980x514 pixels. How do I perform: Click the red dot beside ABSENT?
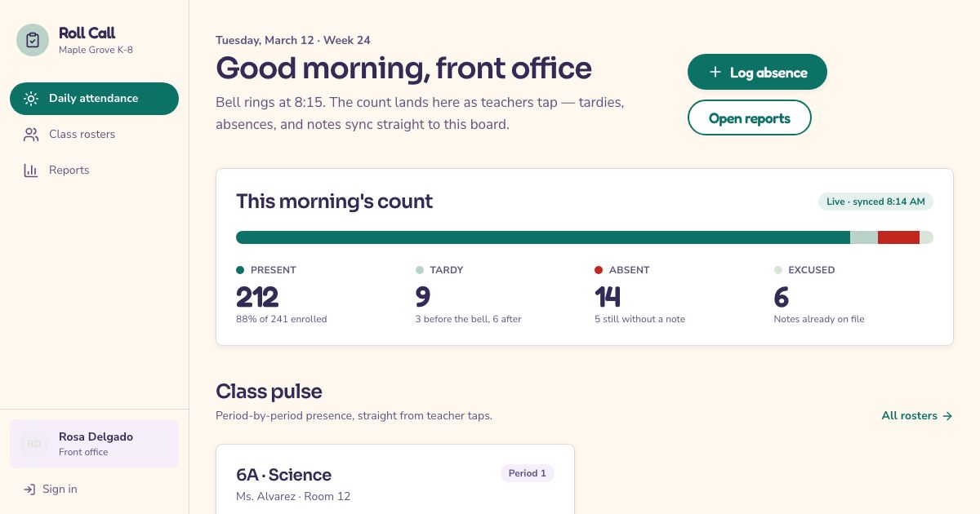click(599, 270)
